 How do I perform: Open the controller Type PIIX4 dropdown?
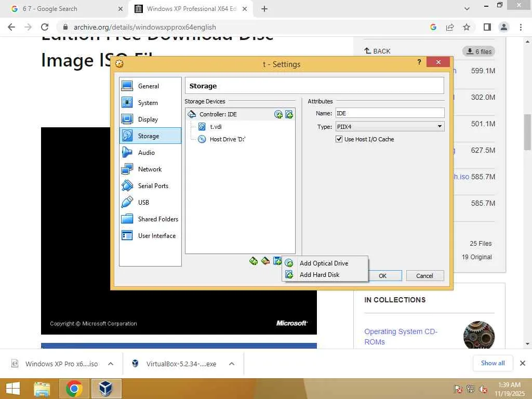click(x=390, y=127)
